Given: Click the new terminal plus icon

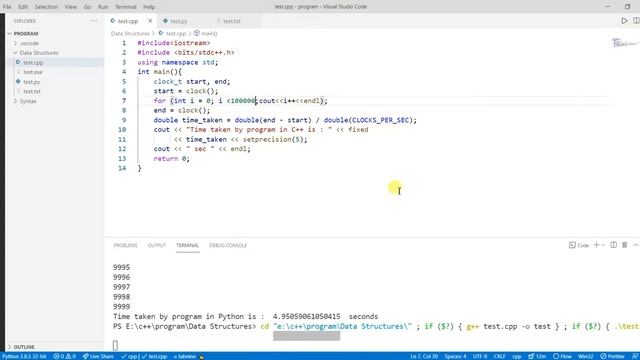Looking at the screenshot, I should (596, 245).
